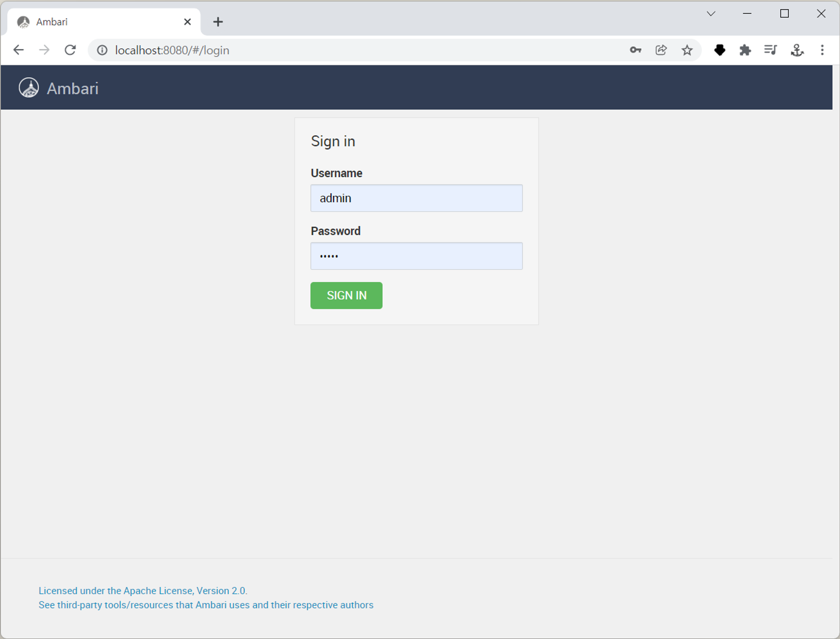The width and height of the screenshot is (840, 639).
Task: Maximize the browser window
Action: (x=784, y=13)
